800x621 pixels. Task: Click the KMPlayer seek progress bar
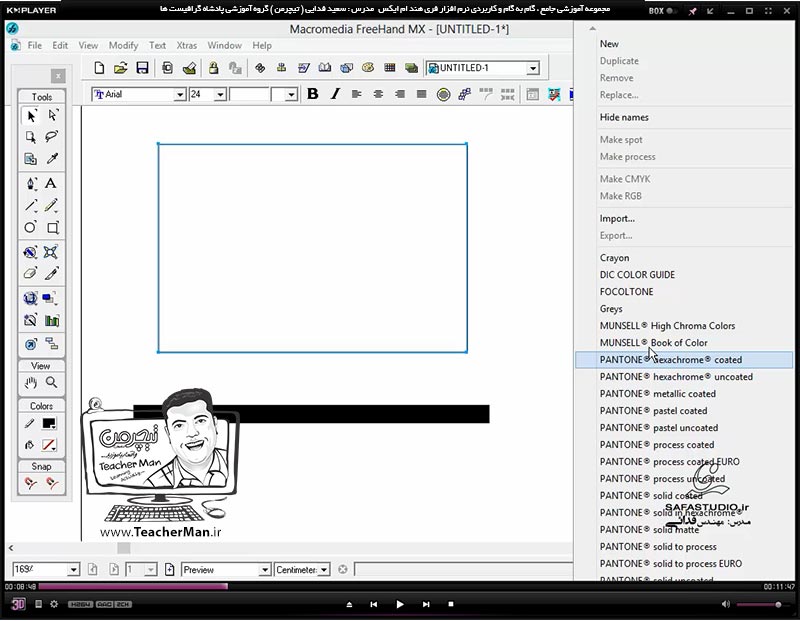[x=400, y=586]
